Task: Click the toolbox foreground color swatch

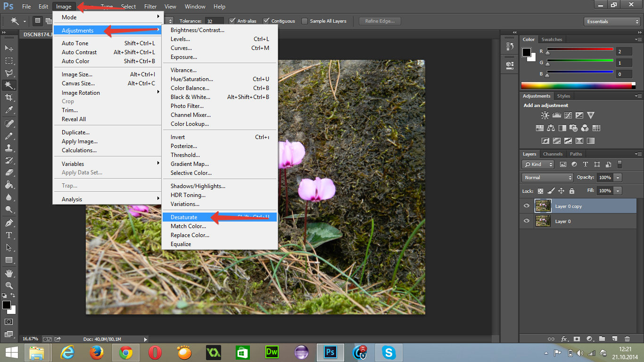Action: [7, 305]
